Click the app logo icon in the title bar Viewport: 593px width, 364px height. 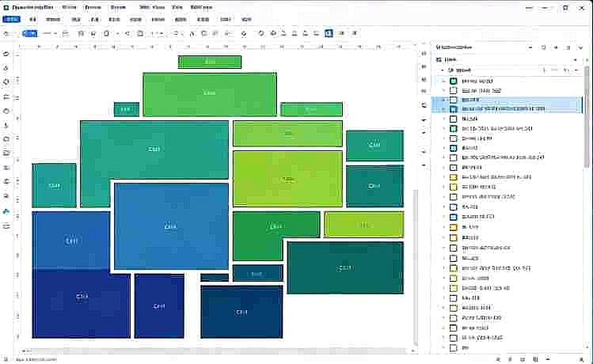tap(6, 7)
